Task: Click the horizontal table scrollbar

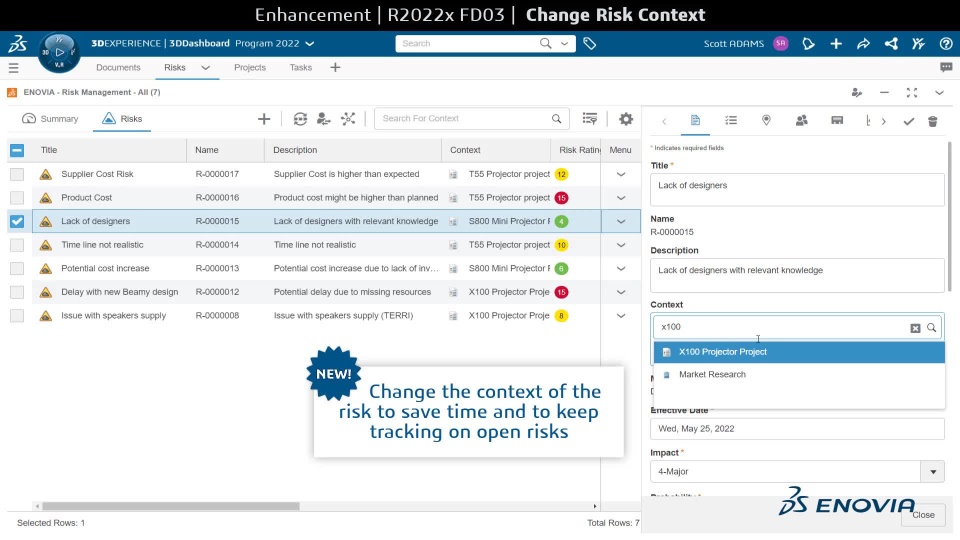Action: [171, 506]
